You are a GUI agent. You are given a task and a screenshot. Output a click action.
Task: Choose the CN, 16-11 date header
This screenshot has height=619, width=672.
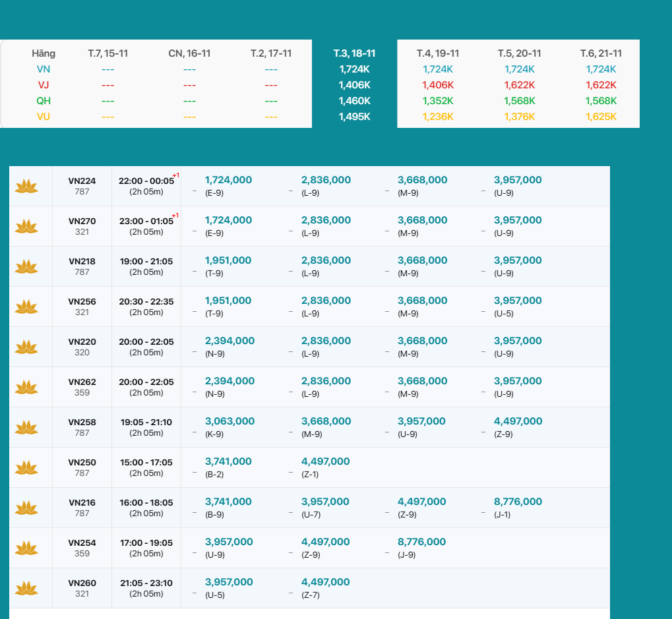pos(189,53)
